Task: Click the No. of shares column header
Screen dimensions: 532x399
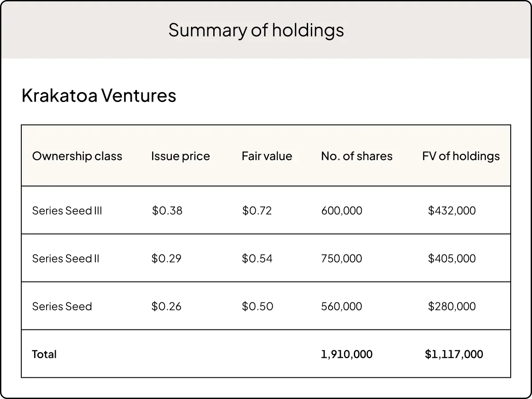Action: click(x=357, y=156)
